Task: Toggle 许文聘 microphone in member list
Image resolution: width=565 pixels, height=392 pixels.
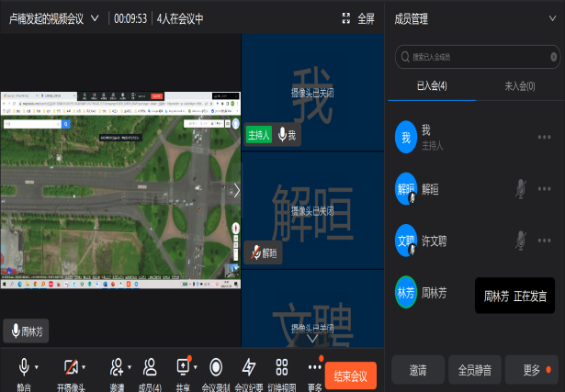Action: [x=520, y=241]
